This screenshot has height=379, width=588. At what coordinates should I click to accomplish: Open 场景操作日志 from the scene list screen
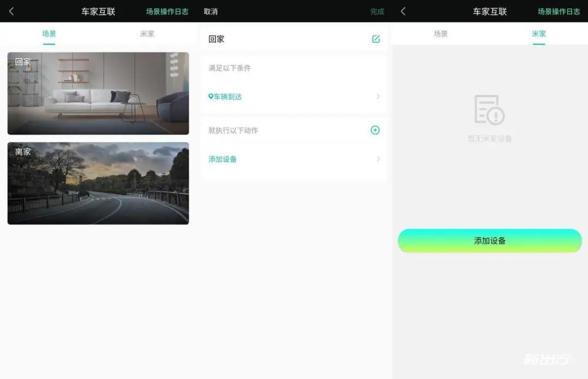pos(167,11)
